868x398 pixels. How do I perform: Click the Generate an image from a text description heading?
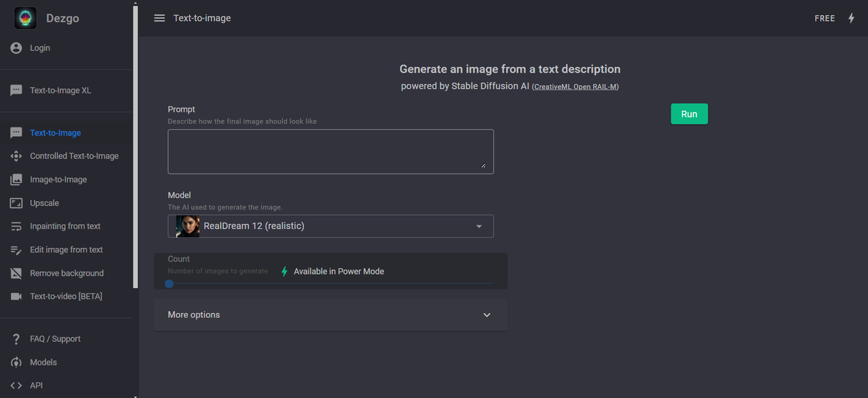[x=510, y=69]
